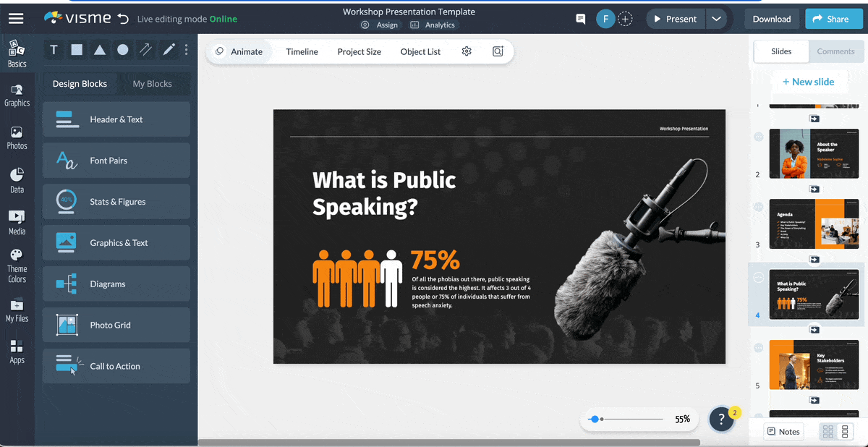
Task: Select the ellipse shape tool
Action: [123, 49]
